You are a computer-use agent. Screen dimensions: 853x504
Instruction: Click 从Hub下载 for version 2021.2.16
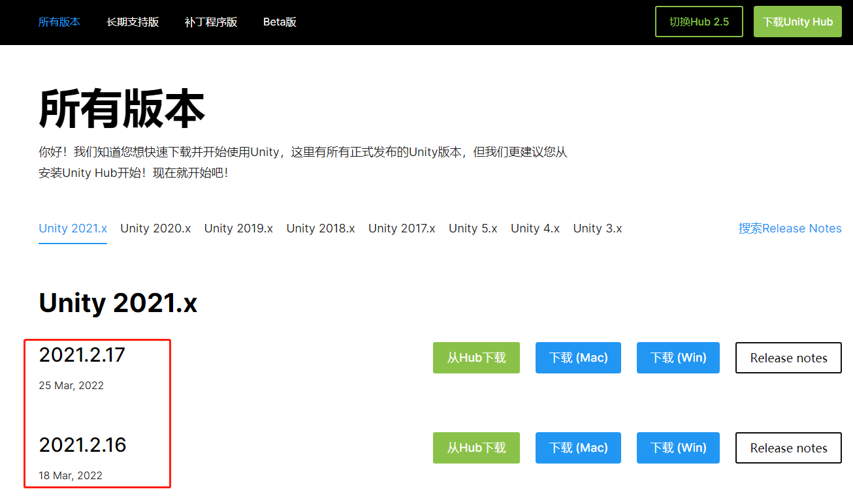click(x=476, y=448)
